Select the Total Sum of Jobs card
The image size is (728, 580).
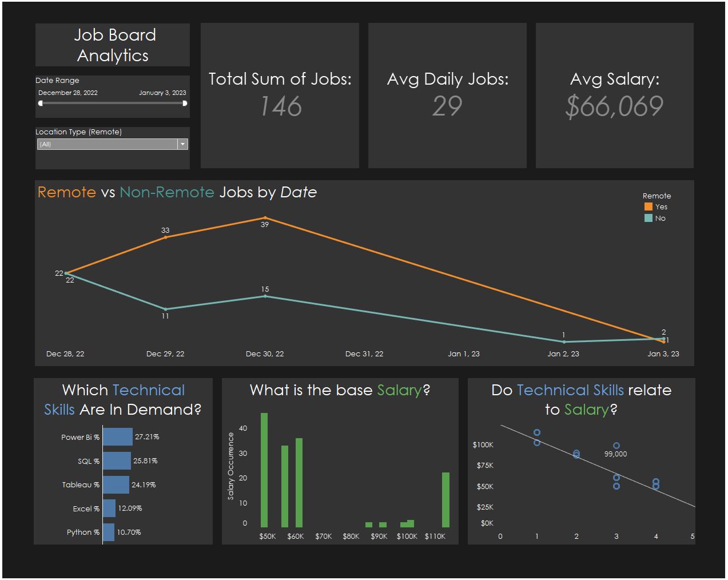click(280, 95)
